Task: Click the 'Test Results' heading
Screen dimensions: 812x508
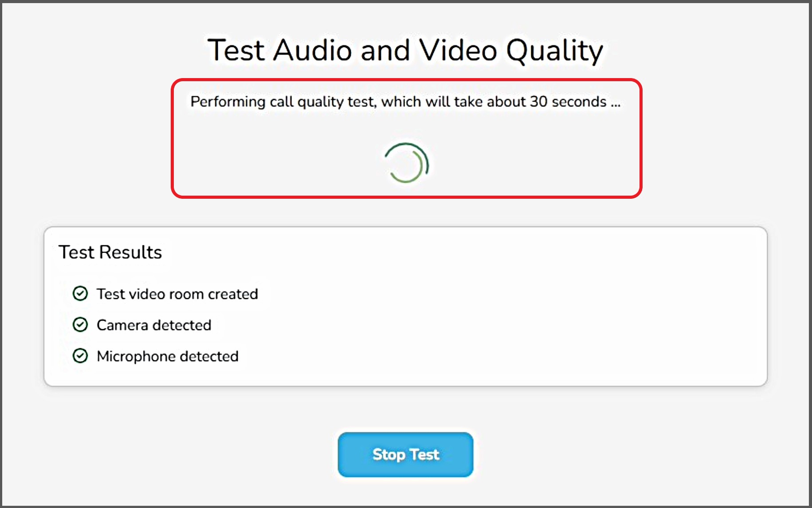Action: click(x=110, y=252)
